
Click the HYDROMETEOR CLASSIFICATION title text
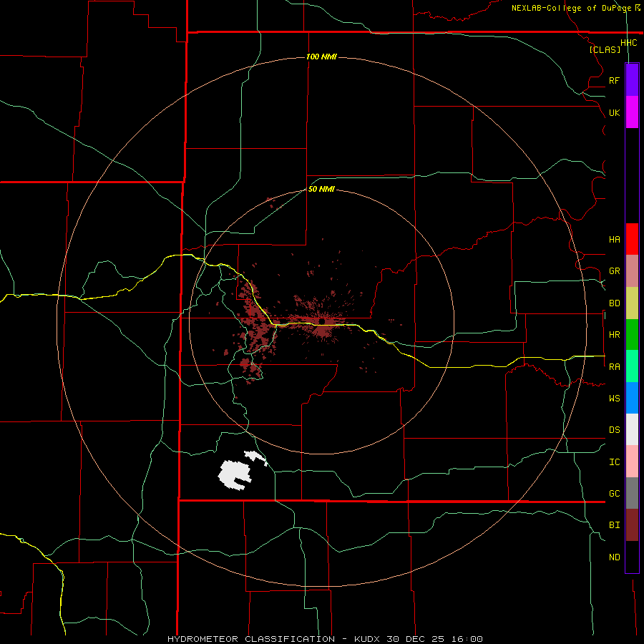coord(251,639)
